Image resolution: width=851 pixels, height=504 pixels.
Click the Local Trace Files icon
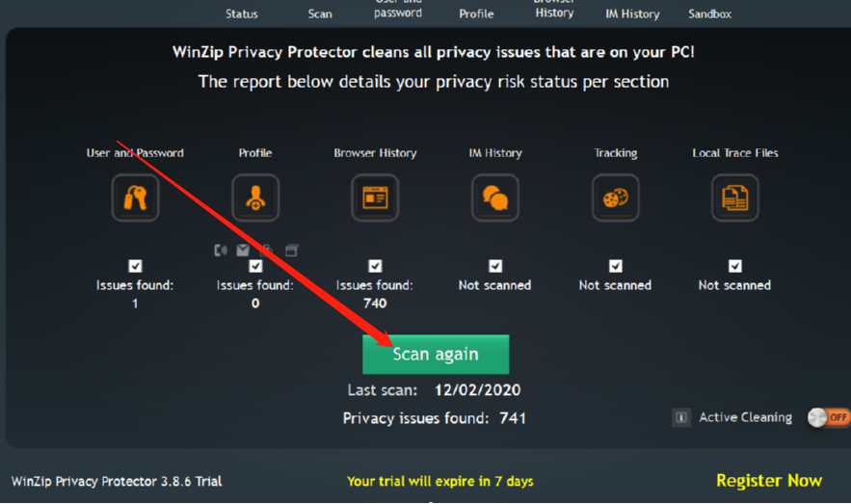tap(734, 198)
